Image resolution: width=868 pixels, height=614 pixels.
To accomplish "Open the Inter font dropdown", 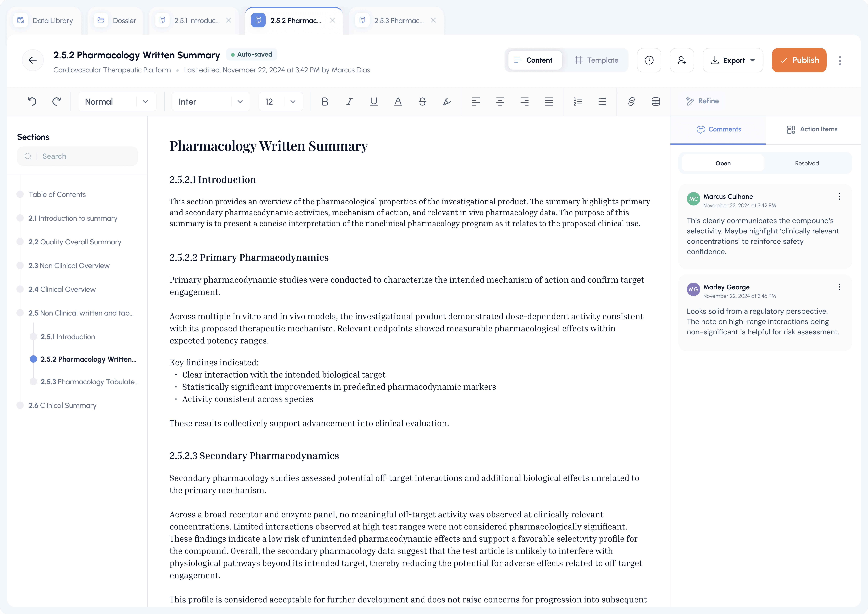I will pyautogui.click(x=210, y=101).
